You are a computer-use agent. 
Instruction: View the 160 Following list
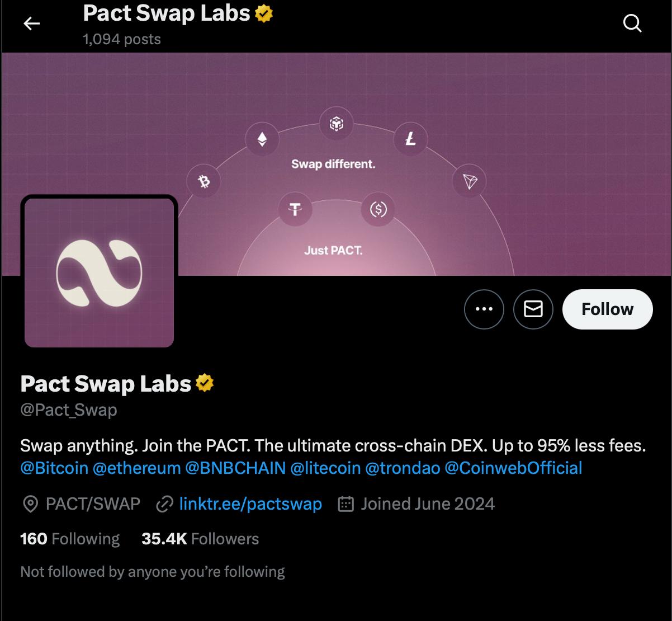(x=70, y=539)
